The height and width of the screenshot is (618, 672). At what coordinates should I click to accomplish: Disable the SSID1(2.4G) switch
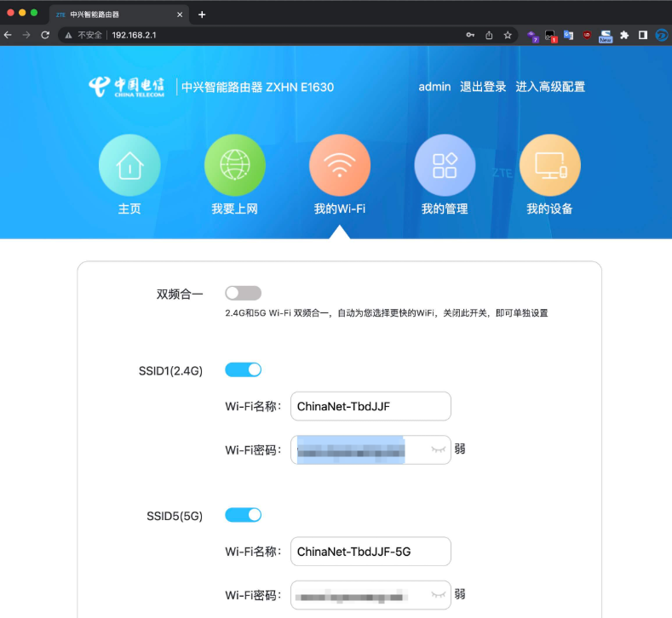coord(243,370)
